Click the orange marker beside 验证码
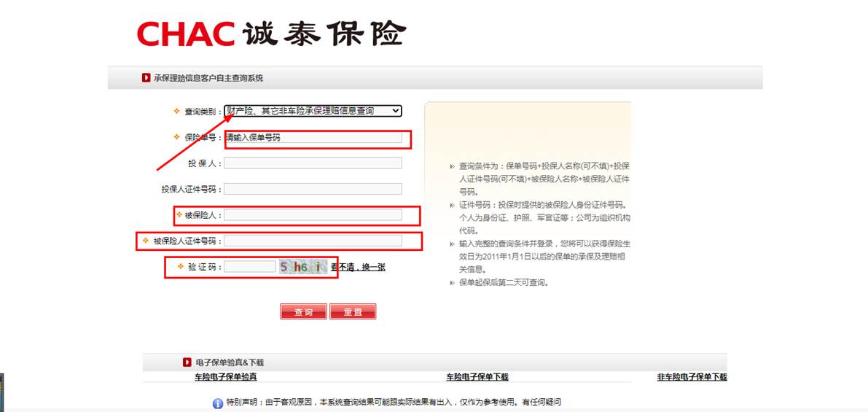 point(181,266)
